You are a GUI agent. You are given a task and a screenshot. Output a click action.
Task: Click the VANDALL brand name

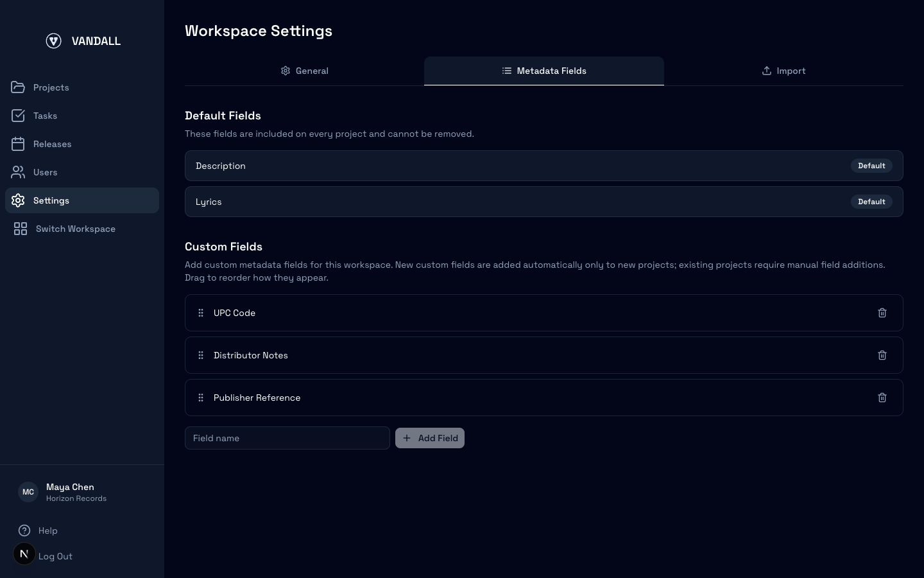[x=96, y=41]
